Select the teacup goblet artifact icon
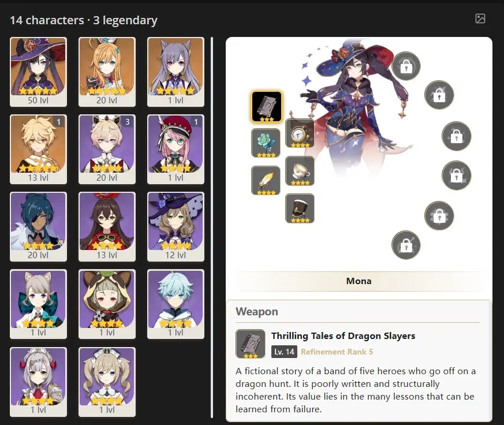The image size is (504, 425). coord(300,171)
